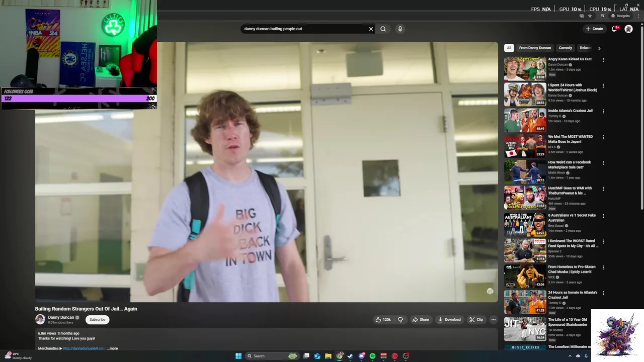This screenshot has height=362, width=644.
Task: Open 6 Australians vs 1 Secret Fake title
Action: [x=572, y=218]
